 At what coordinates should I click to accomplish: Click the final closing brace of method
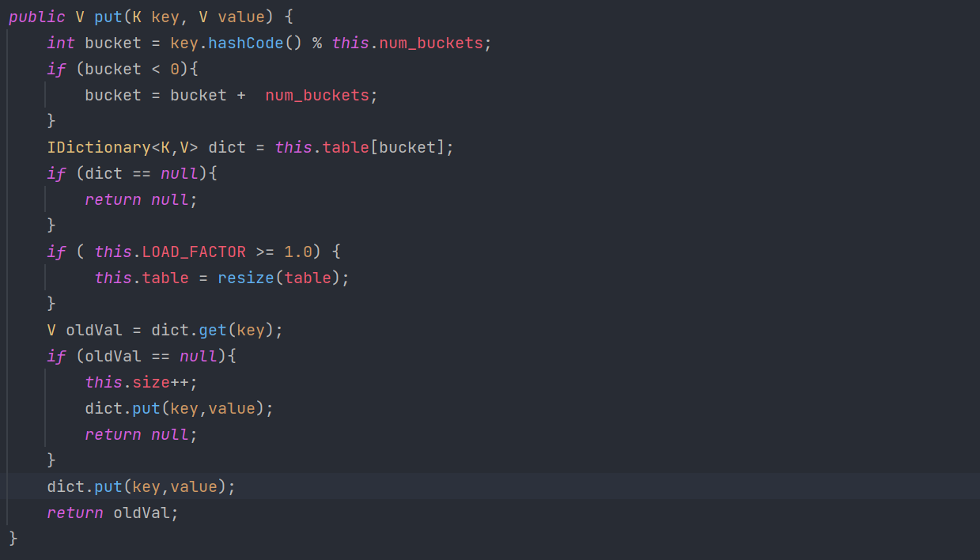coord(13,539)
